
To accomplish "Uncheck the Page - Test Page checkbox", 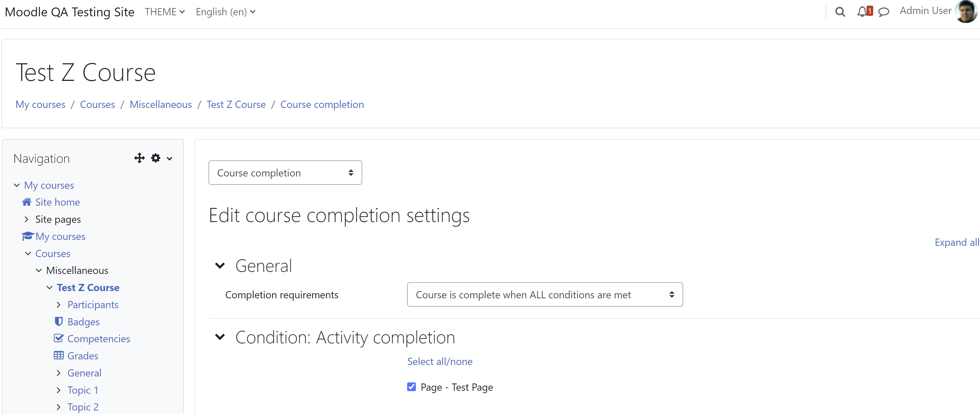I will click(x=411, y=387).
